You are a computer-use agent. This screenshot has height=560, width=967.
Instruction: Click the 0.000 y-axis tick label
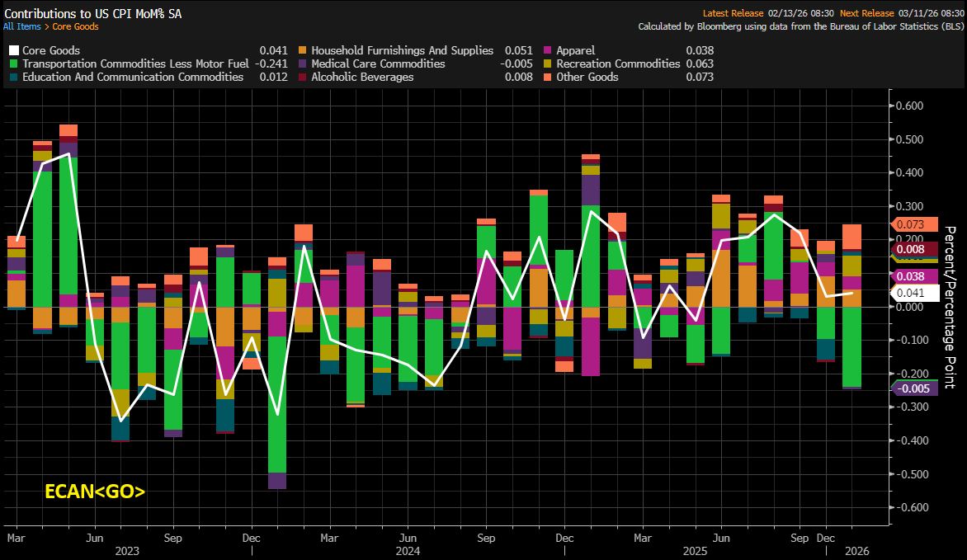click(909, 307)
